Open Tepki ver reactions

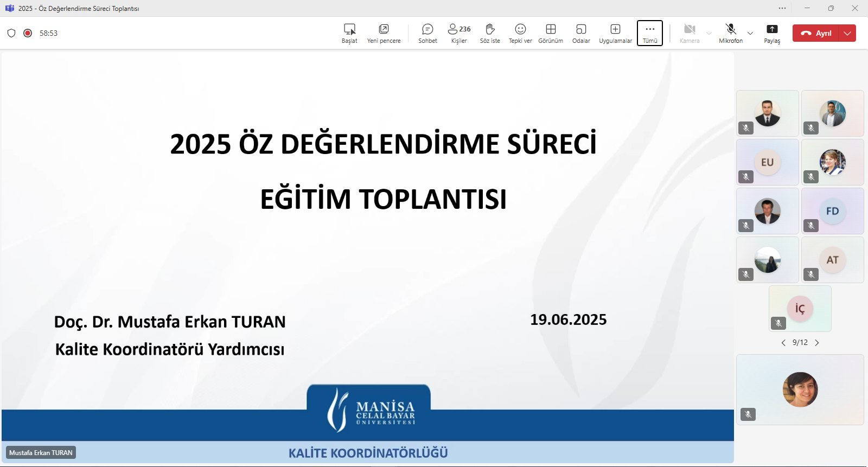tap(520, 33)
